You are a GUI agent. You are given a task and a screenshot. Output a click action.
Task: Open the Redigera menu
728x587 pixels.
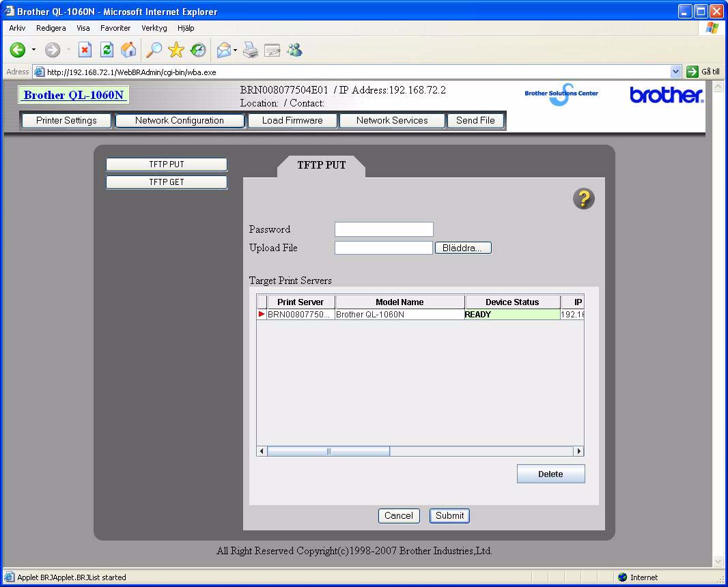pyautogui.click(x=51, y=28)
